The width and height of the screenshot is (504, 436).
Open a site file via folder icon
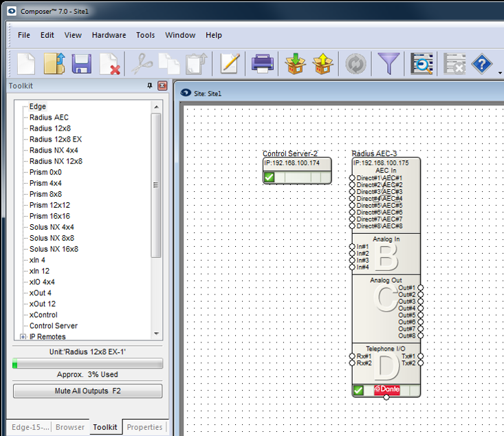tap(54, 64)
